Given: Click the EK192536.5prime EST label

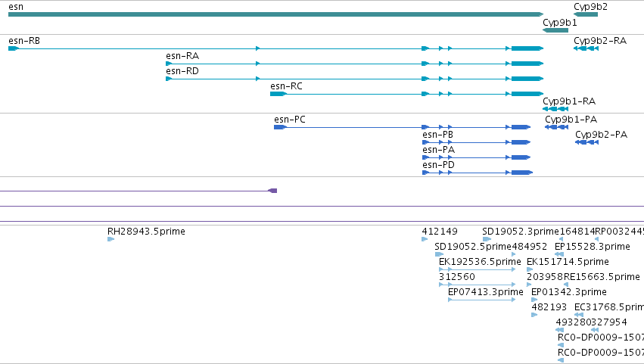Looking at the screenshot, I should pos(480,262).
